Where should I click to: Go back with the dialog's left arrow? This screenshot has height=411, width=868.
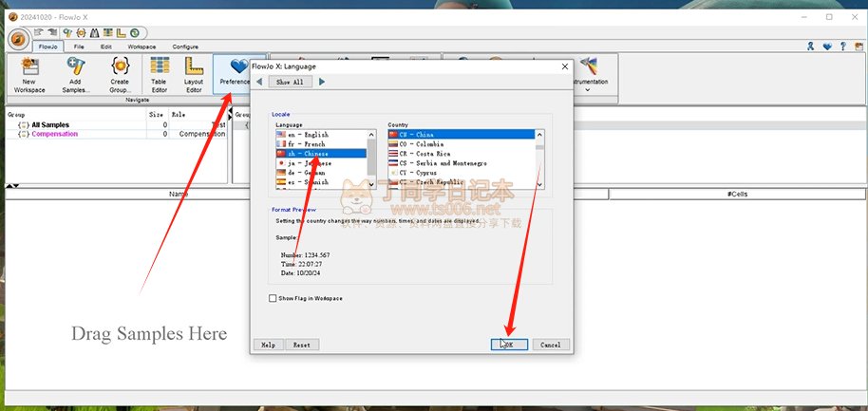click(x=259, y=82)
